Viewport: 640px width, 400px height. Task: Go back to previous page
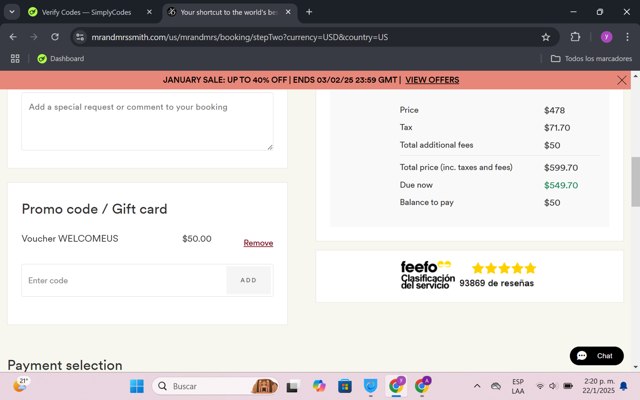(13, 37)
